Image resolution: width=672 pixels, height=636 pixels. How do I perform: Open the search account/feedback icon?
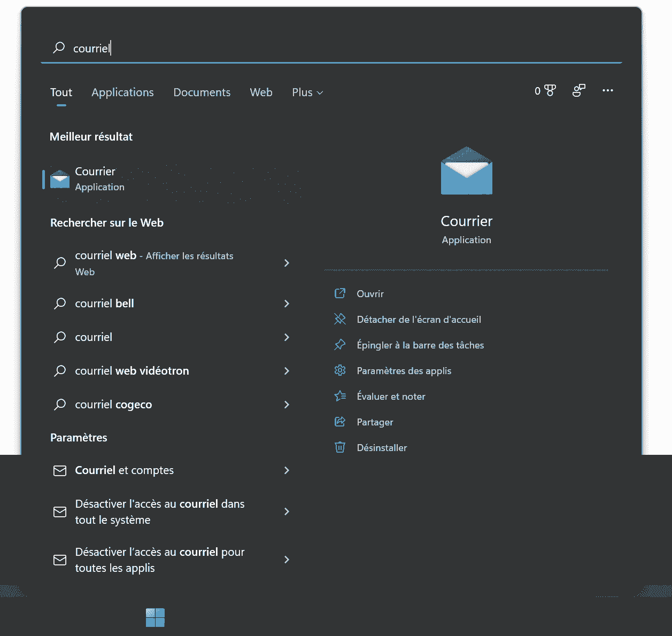578,91
